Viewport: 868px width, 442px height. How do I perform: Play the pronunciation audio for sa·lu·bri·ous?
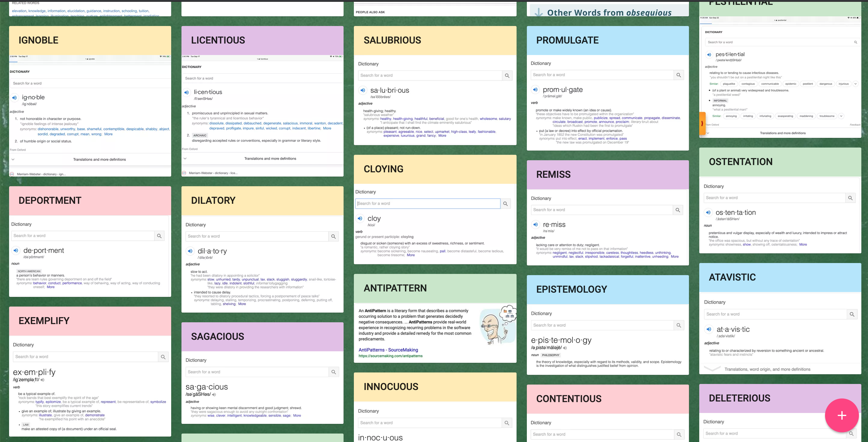point(363,90)
